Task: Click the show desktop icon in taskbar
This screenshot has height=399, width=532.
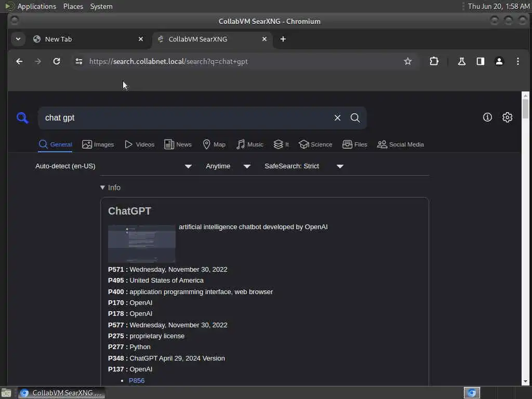Action: click(6, 393)
